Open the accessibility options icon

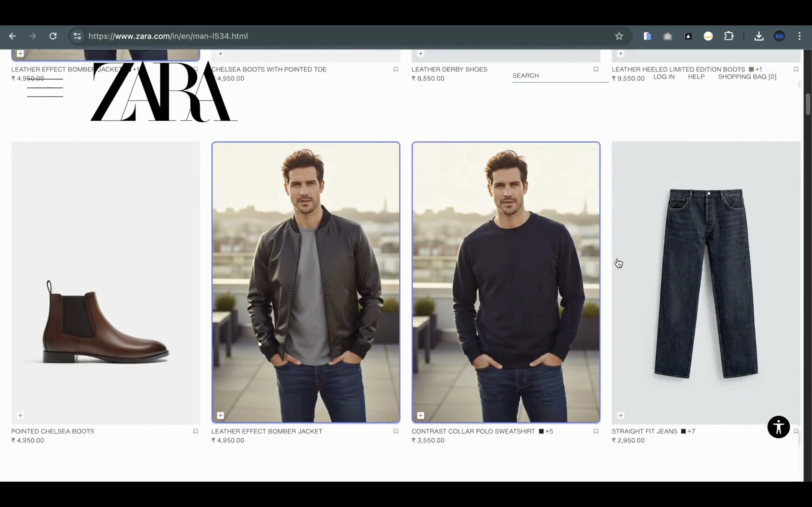(778, 427)
